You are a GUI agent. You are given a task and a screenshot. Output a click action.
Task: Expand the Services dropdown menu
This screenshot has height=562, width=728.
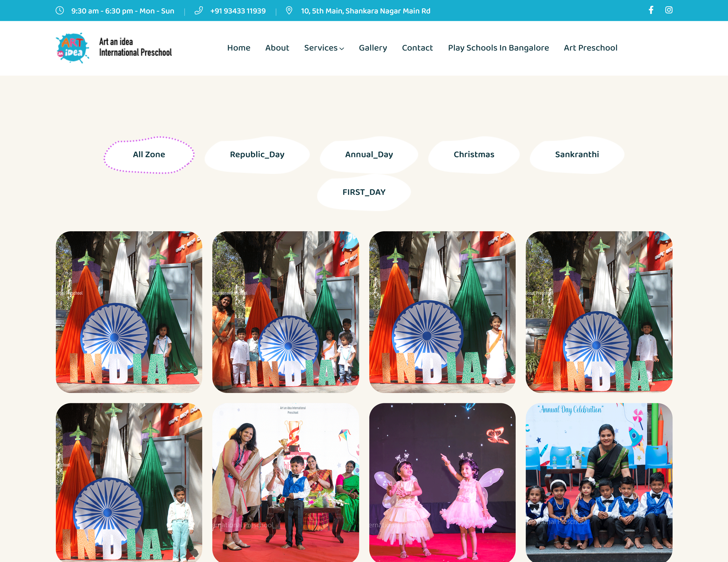(324, 48)
